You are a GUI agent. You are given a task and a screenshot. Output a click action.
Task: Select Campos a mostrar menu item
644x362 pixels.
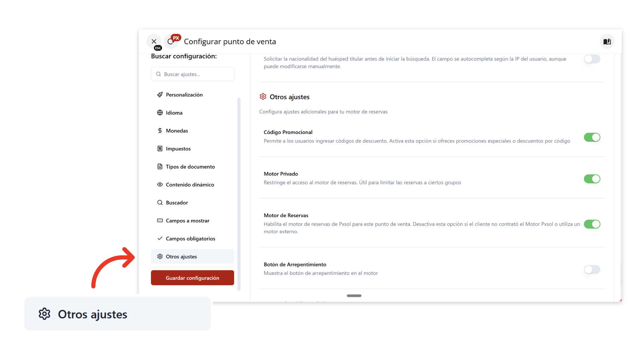point(187,221)
